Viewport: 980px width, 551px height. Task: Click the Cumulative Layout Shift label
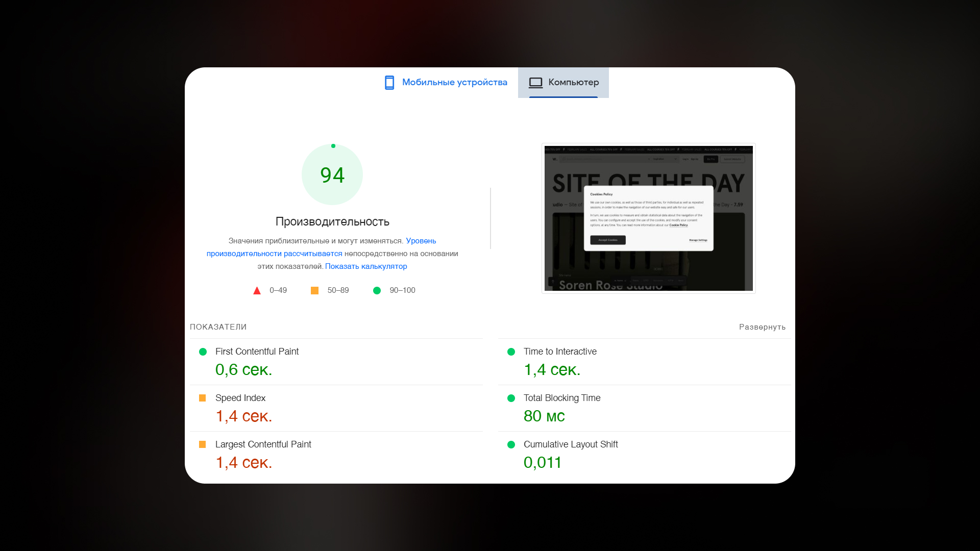point(571,444)
